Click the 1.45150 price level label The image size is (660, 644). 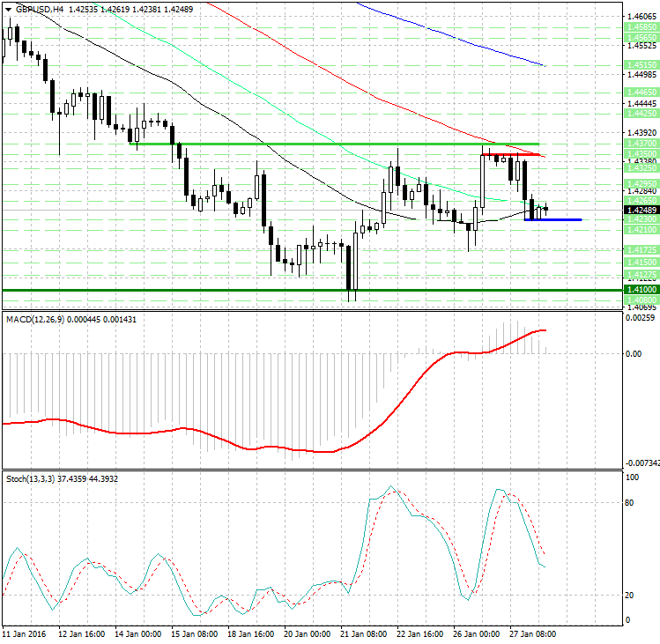pos(641,65)
